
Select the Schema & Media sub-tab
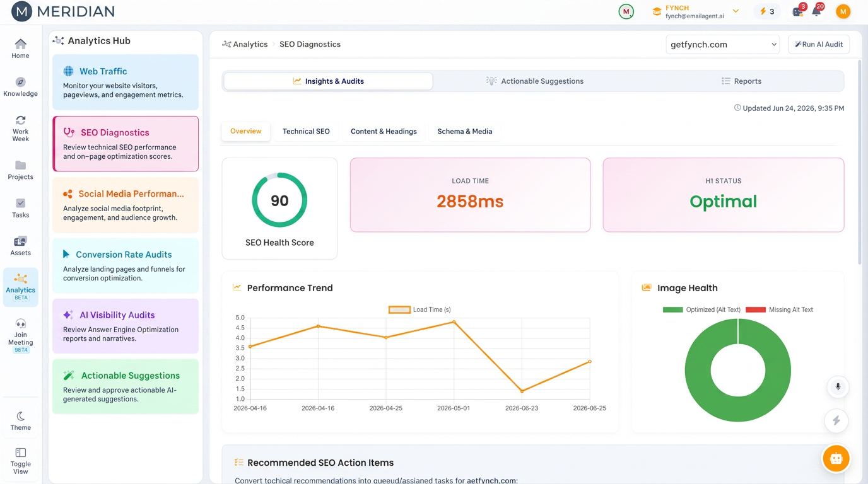tap(465, 131)
